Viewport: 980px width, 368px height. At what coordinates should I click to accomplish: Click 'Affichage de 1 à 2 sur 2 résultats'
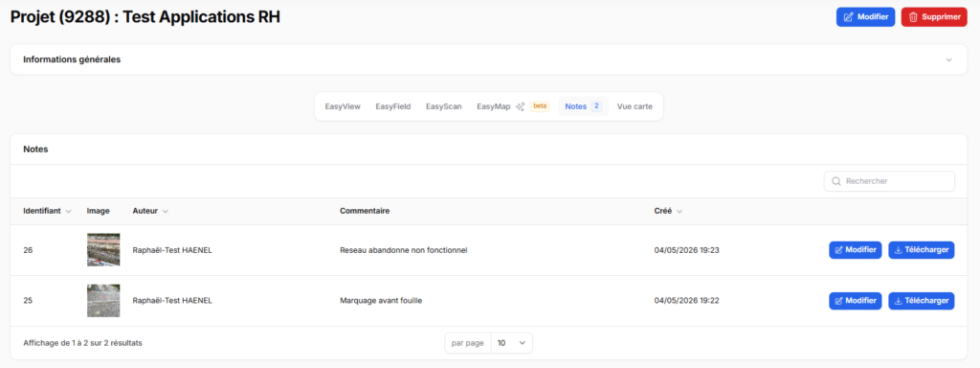(x=82, y=343)
